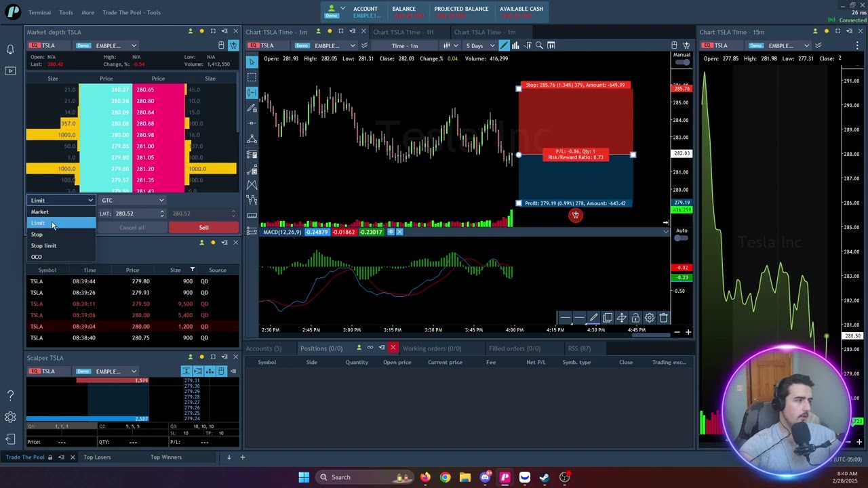
Task: Open chart style candlestick dropdown
Action: 450,45
